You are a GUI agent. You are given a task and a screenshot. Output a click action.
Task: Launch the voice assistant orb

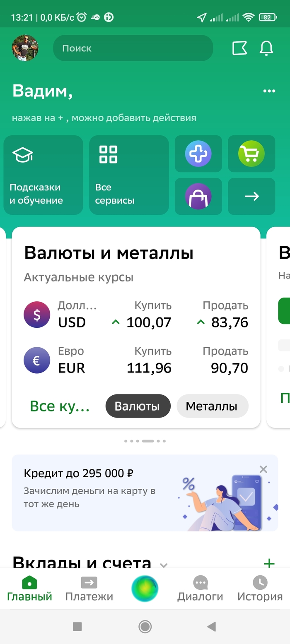point(145,589)
